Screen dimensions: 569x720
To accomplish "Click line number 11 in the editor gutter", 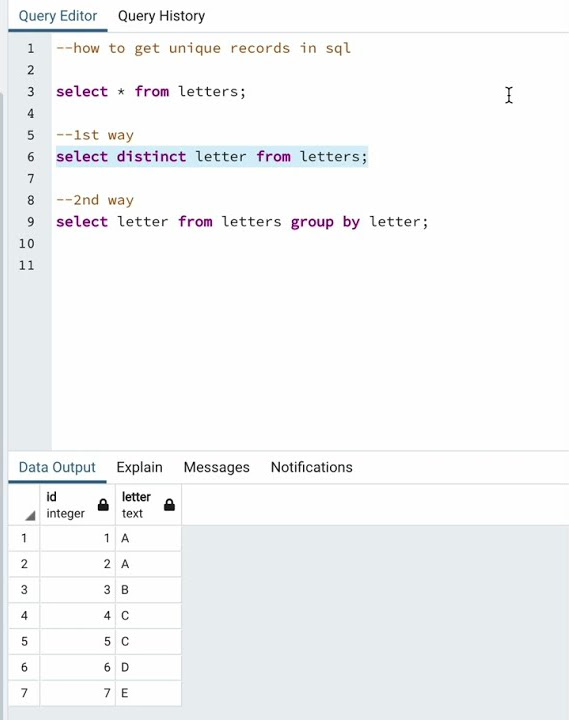I will (x=27, y=265).
